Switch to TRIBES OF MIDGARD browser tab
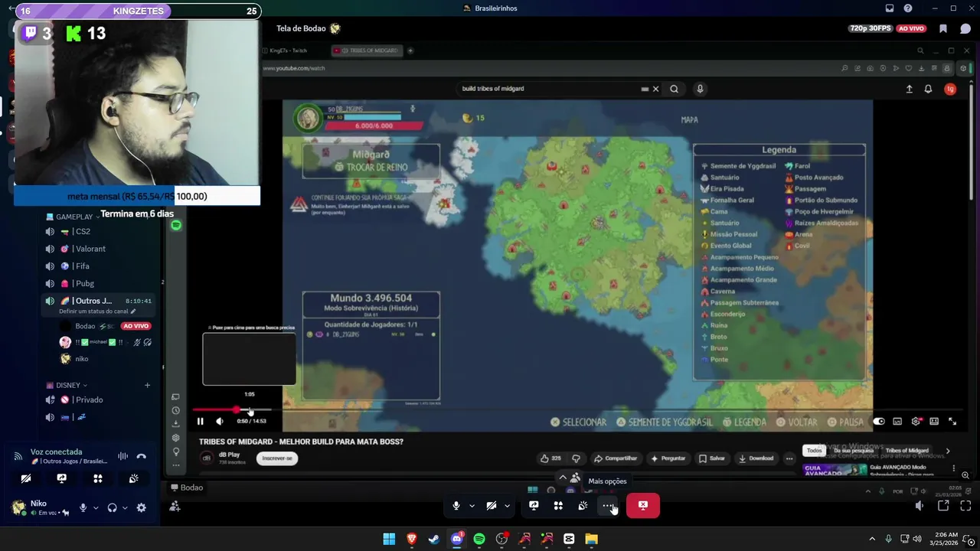The width and height of the screenshot is (980, 551). (367, 51)
